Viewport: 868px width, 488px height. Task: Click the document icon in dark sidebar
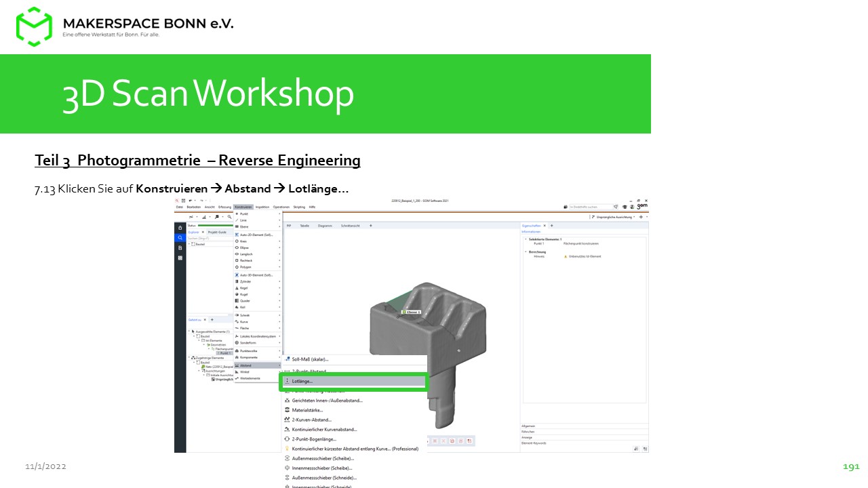(180, 248)
